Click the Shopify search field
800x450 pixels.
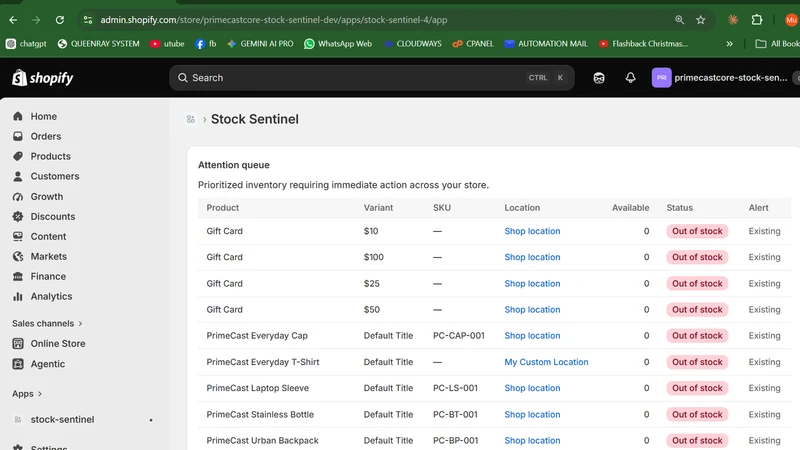pos(371,78)
